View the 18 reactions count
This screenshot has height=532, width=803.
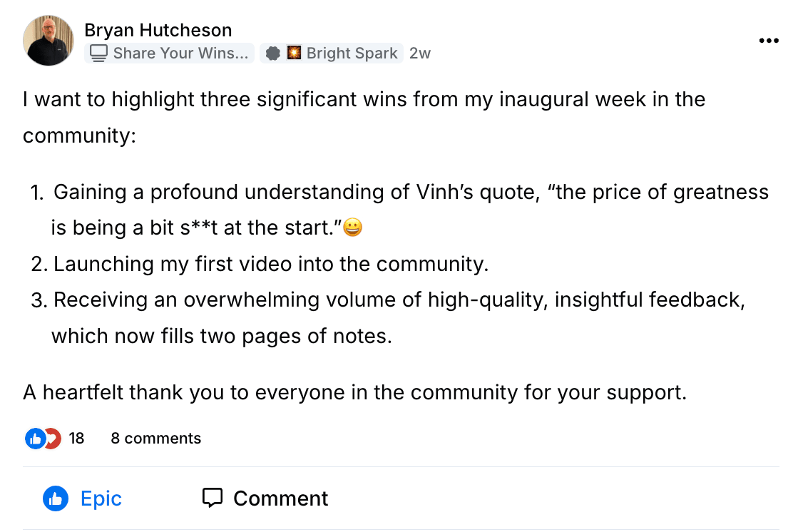(76, 438)
